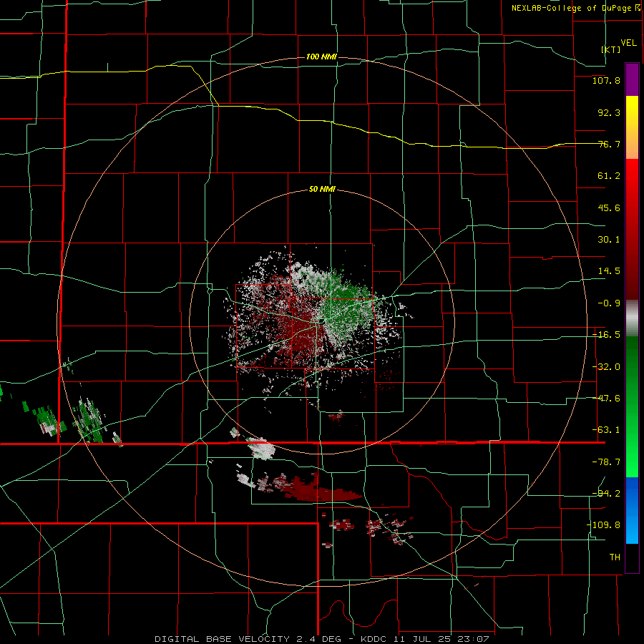Click the 76.7 velocity scale value
The image size is (644, 644).
pos(609,144)
